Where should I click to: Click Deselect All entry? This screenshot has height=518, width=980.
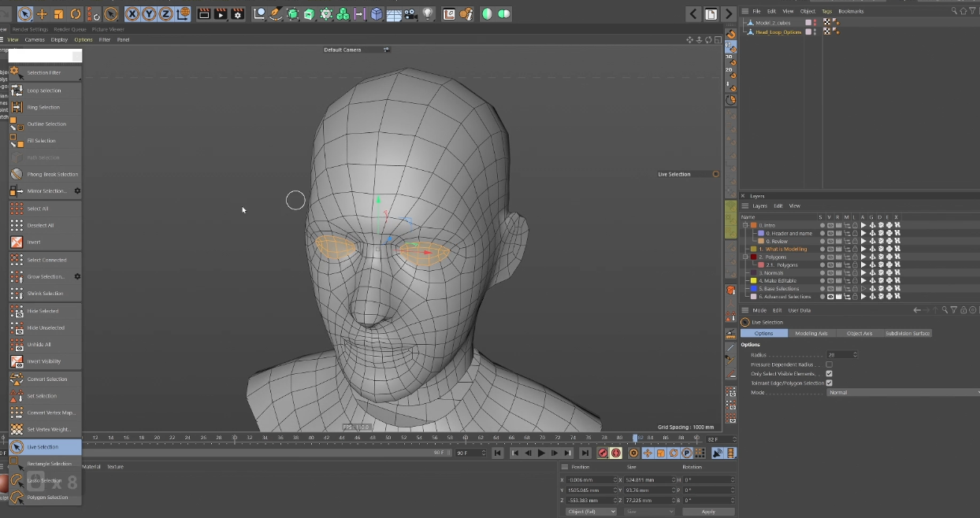click(45, 225)
